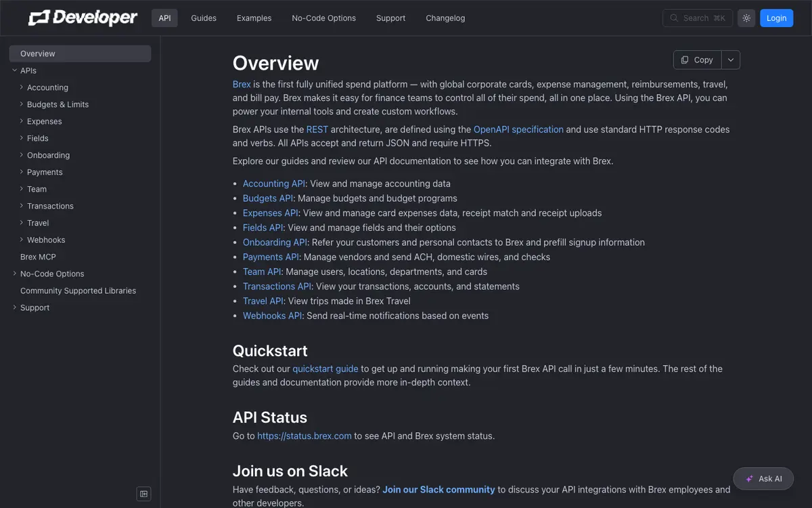812x508 pixels.
Task: Expand No-Code Options in the sidebar
Action: 80,274
